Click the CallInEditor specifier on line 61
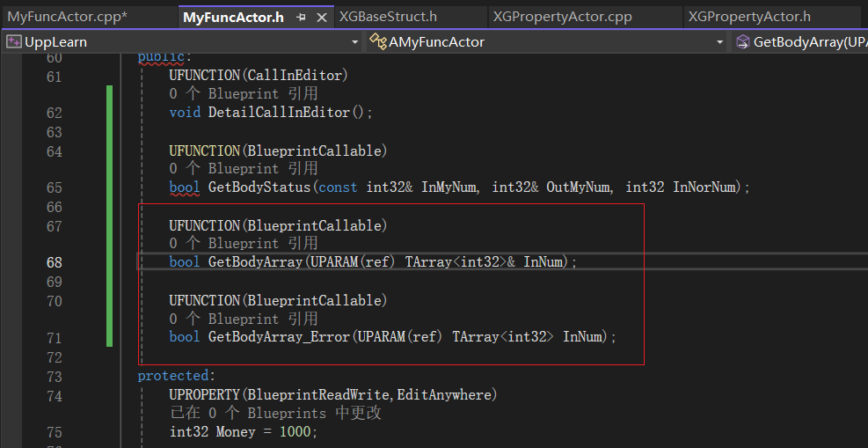The width and height of the screenshot is (868, 448). click(295, 76)
